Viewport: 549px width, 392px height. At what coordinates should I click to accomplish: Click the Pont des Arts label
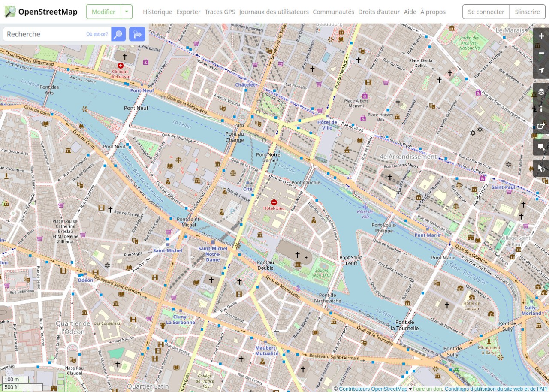click(x=49, y=90)
